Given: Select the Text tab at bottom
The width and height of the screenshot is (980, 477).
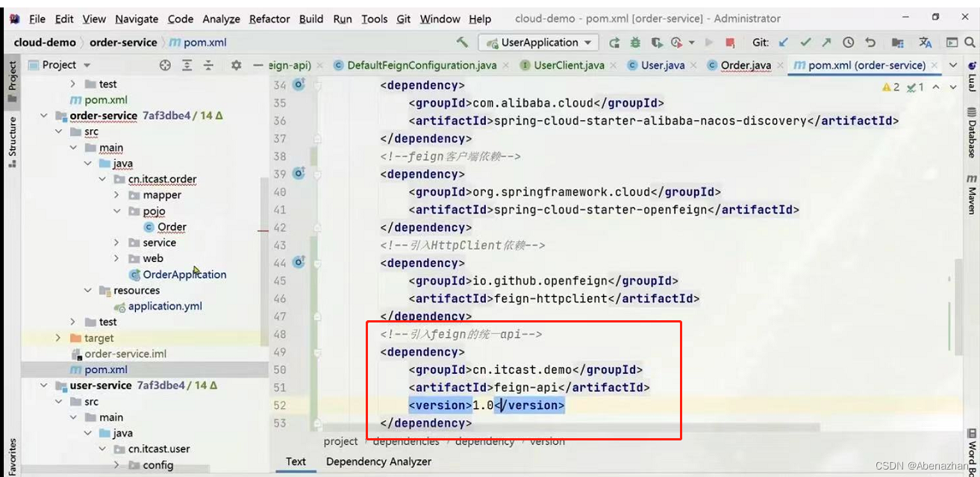Looking at the screenshot, I should (x=296, y=461).
